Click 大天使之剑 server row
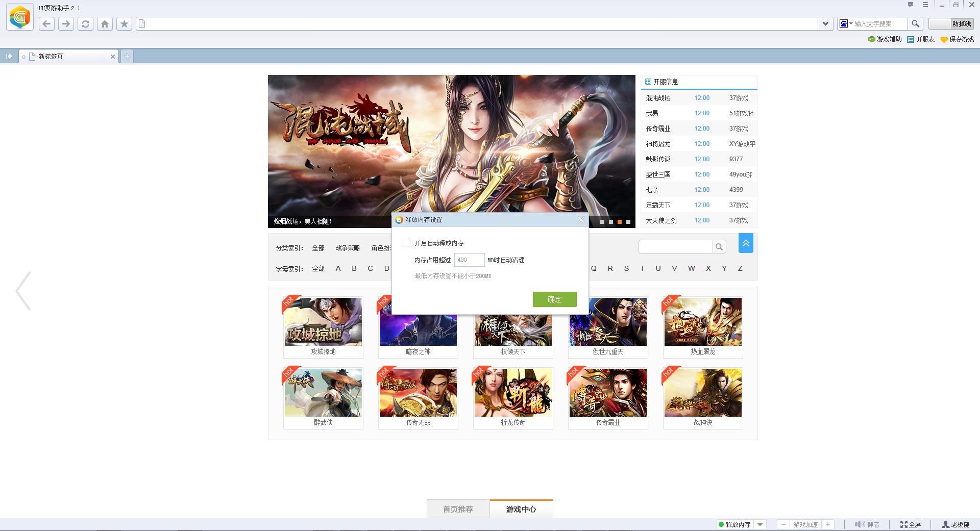The width and height of the screenshot is (980, 531). click(x=699, y=220)
